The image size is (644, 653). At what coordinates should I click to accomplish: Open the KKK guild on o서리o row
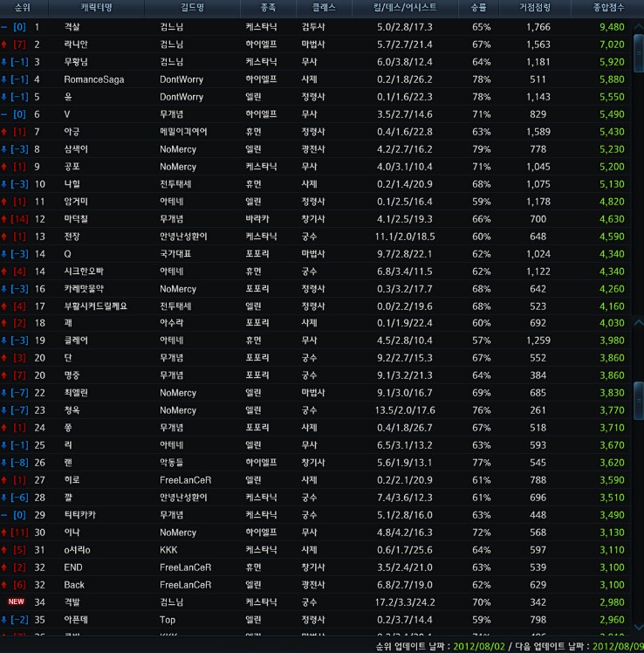pyautogui.click(x=168, y=550)
